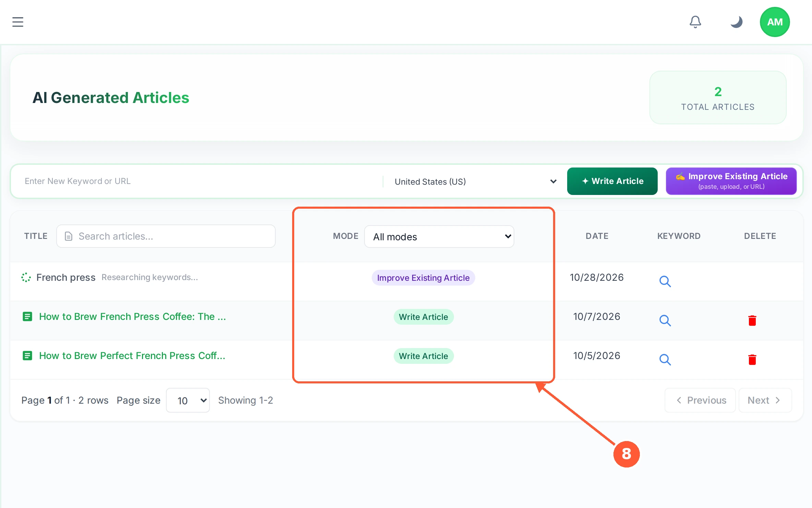The width and height of the screenshot is (812, 508).
Task: Toggle dark mode moon icon
Action: click(x=736, y=22)
